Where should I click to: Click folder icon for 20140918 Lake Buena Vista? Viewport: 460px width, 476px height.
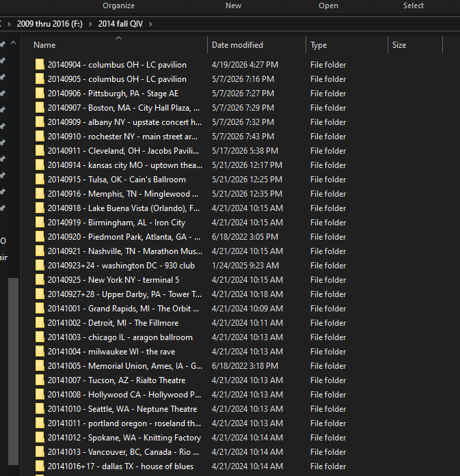tap(40, 208)
